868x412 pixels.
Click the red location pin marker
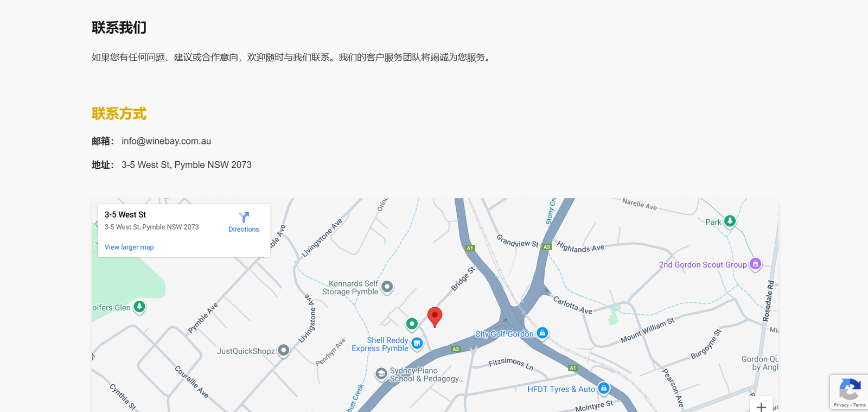pyautogui.click(x=435, y=317)
